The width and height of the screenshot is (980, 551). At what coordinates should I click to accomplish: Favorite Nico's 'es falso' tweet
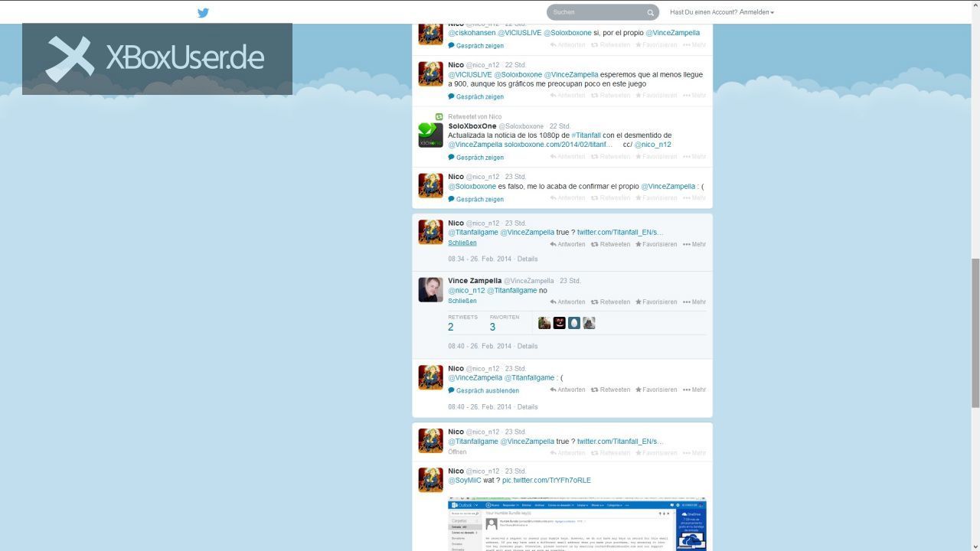[656, 197]
